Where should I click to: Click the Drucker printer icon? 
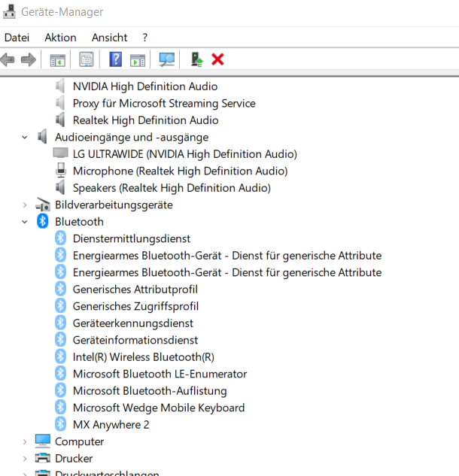(43, 458)
